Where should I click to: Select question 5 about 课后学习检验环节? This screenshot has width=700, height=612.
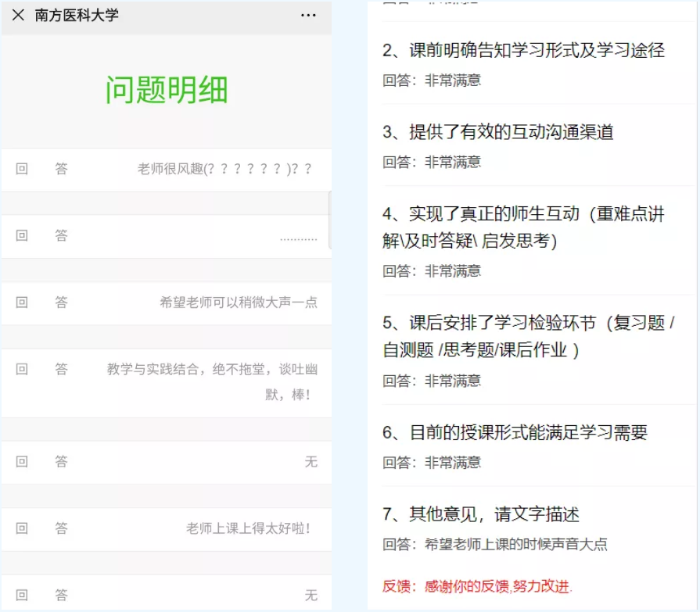point(529,336)
